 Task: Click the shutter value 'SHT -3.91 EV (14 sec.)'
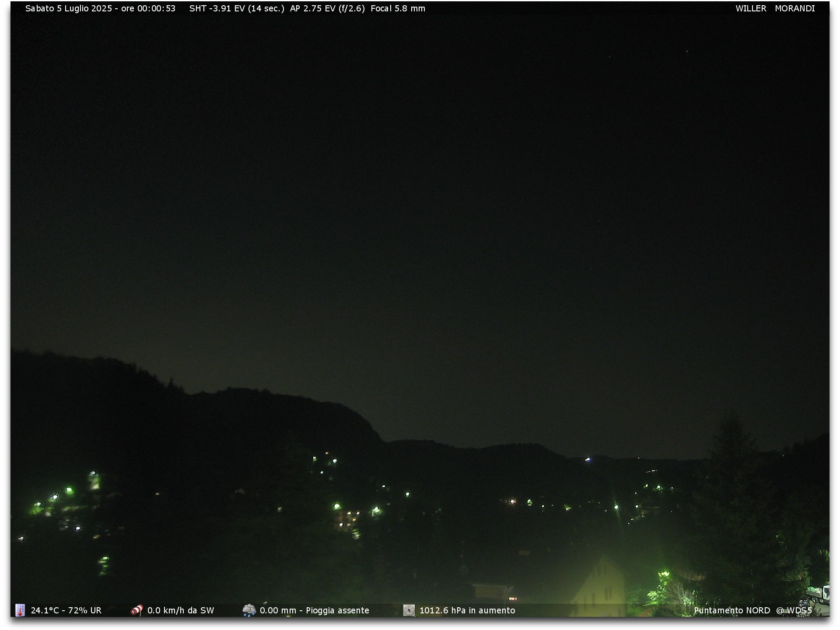(x=237, y=8)
